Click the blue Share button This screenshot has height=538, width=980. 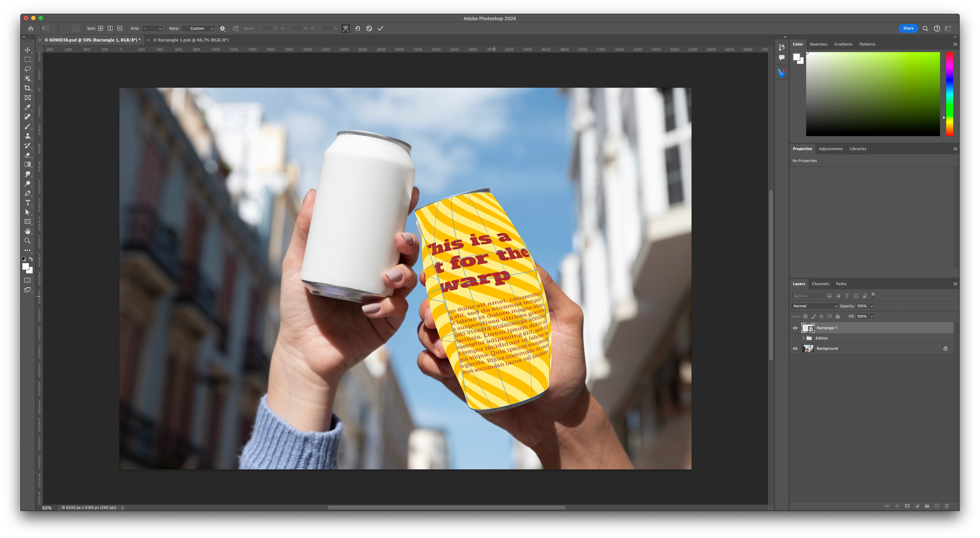(908, 29)
